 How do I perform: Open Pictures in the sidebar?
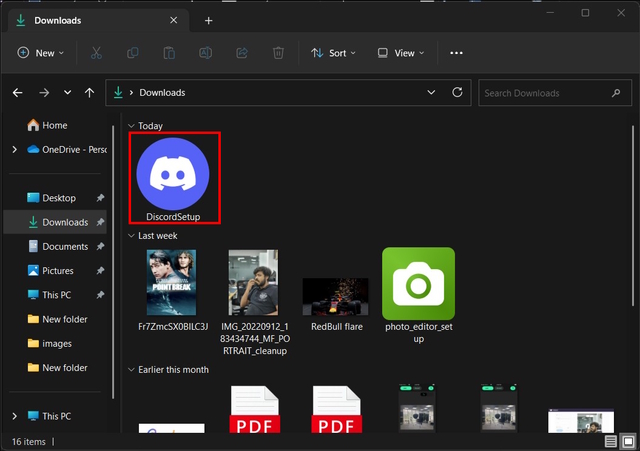click(x=50, y=271)
